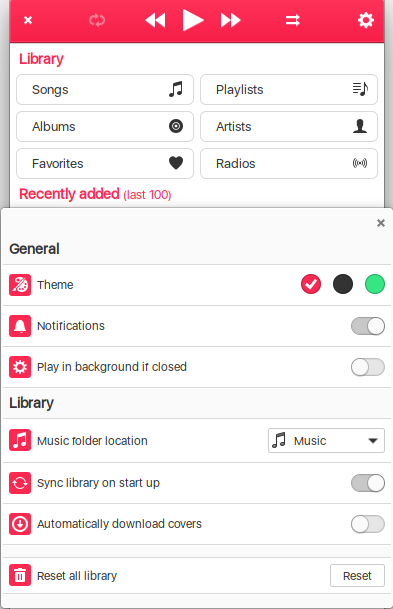Close the settings panel with its x

click(x=381, y=223)
